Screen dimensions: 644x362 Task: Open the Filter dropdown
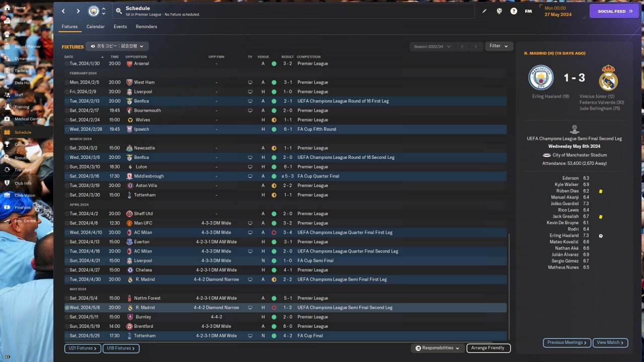[499, 46]
